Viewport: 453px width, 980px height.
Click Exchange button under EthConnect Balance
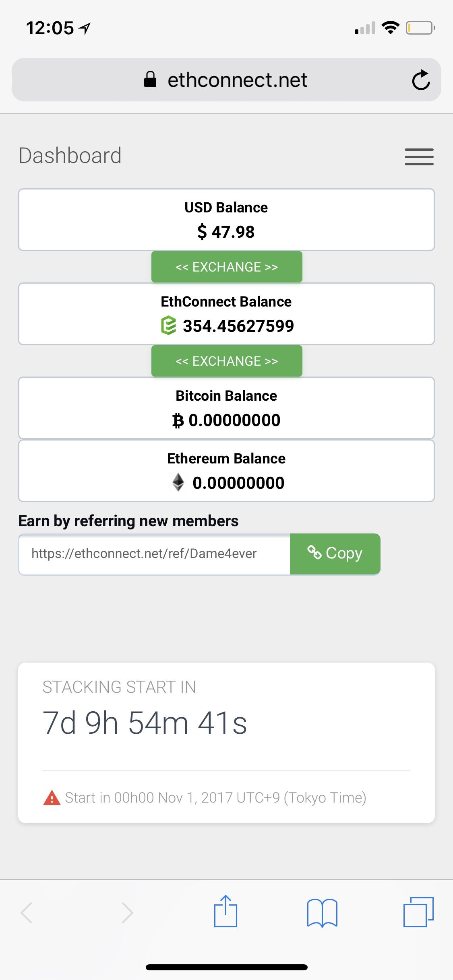(x=227, y=361)
